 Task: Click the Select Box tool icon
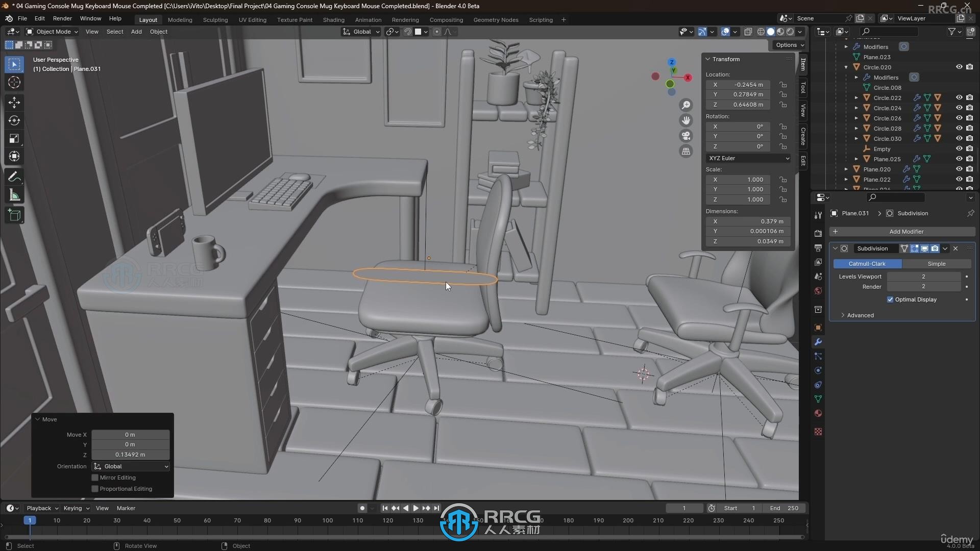pyautogui.click(x=14, y=64)
